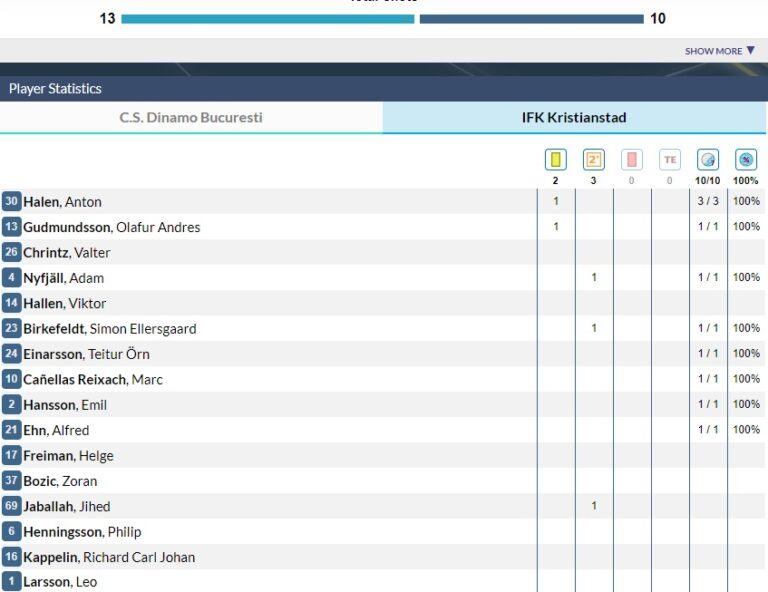The height and width of the screenshot is (592, 768).
Task: Click Ehn's 1 / 1 goals value
Action: coord(708,429)
